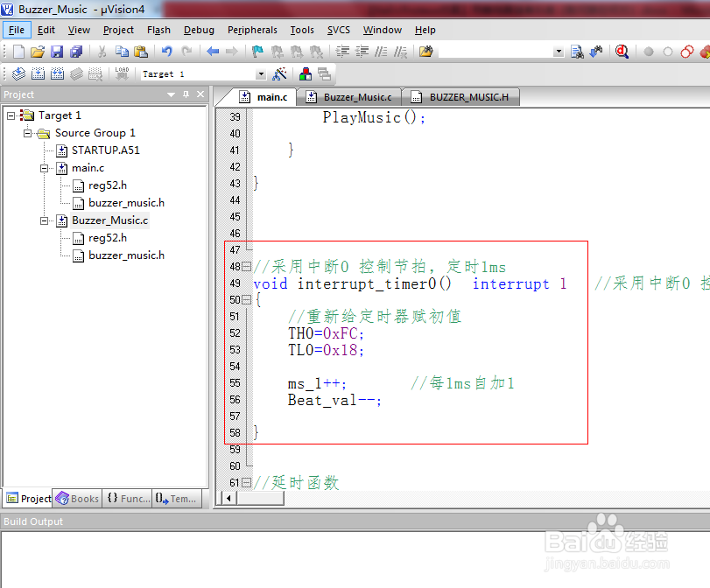Open the Target 1 selection dropdown
This screenshot has width=710, height=588.
[261, 73]
